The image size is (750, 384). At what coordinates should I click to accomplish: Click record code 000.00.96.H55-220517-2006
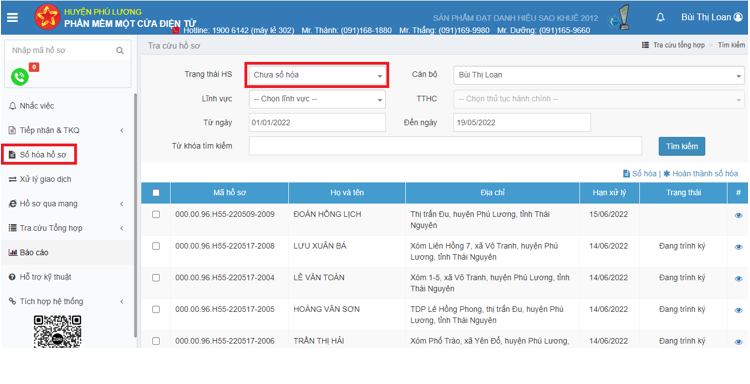click(x=225, y=341)
